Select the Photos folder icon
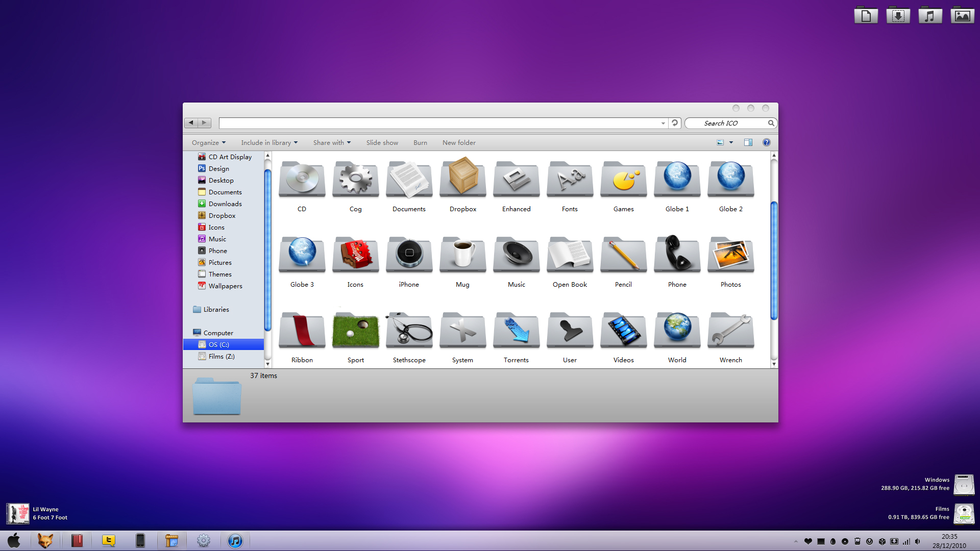The height and width of the screenshot is (551, 980). point(731,255)
